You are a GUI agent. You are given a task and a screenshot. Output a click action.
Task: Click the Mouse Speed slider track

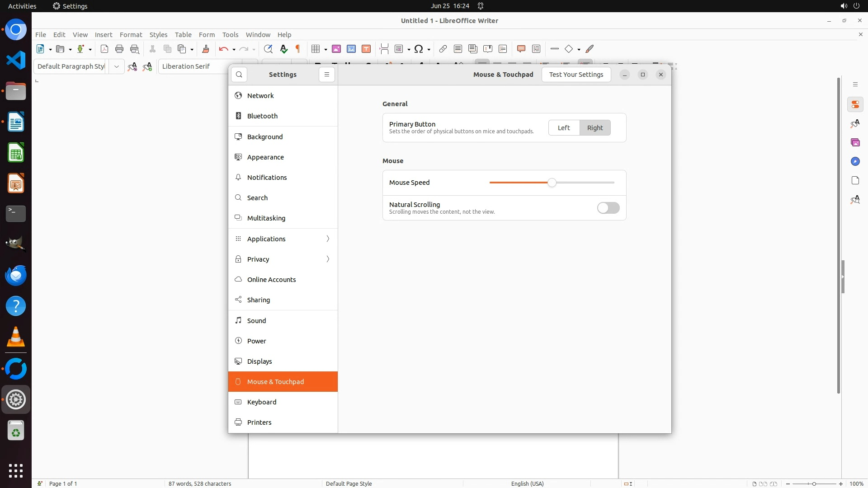point(583,183)
